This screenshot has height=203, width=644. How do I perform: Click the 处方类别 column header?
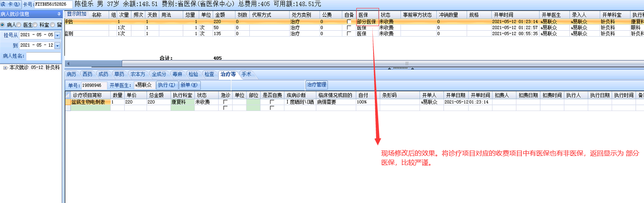pyautogui.click(x=304, y=15)
